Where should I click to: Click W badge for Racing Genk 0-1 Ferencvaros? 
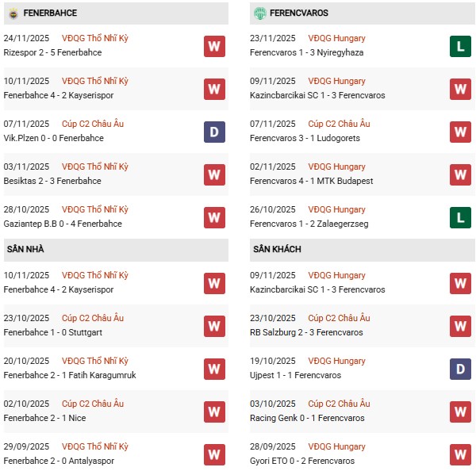[460, 412]
